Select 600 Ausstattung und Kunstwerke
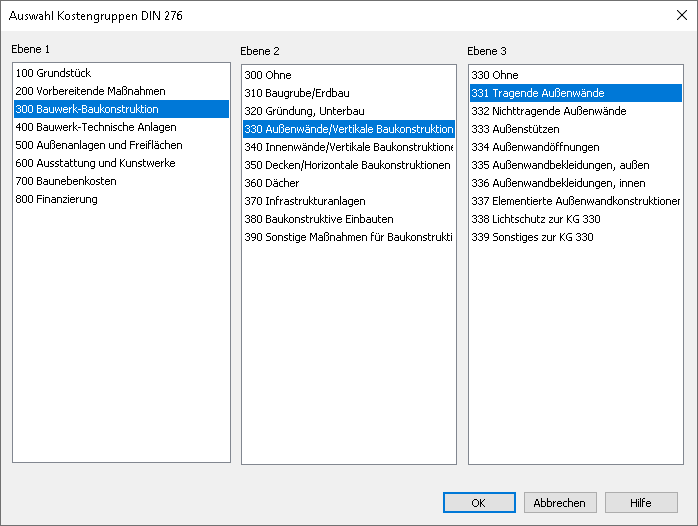This screenshot has height=526, width=698. 121,163
